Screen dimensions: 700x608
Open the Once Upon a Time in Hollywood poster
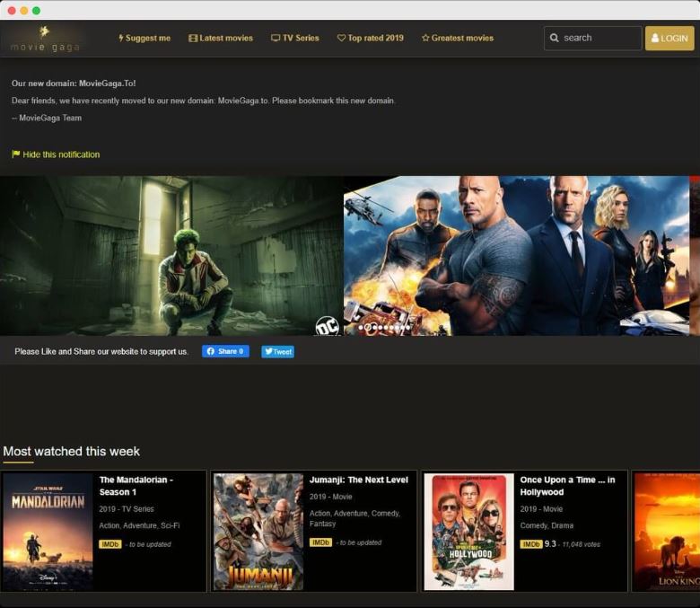pos(468,532)
